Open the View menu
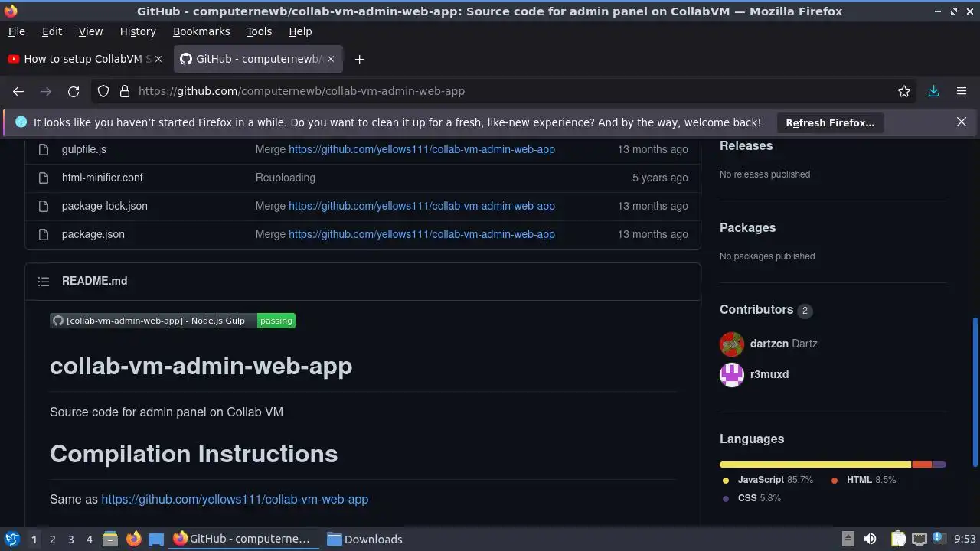The width and height of the screenshot is (980, 551). point(90,31)
